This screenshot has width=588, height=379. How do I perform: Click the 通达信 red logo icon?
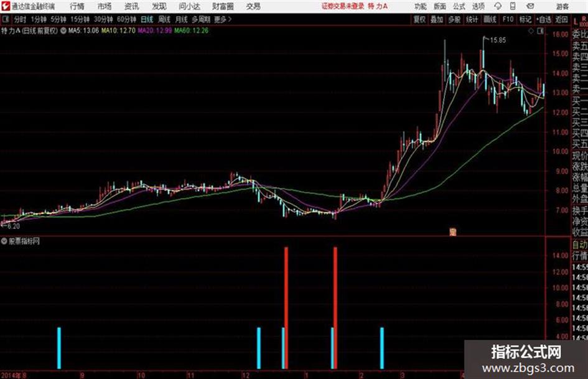[x=6, y=6]
